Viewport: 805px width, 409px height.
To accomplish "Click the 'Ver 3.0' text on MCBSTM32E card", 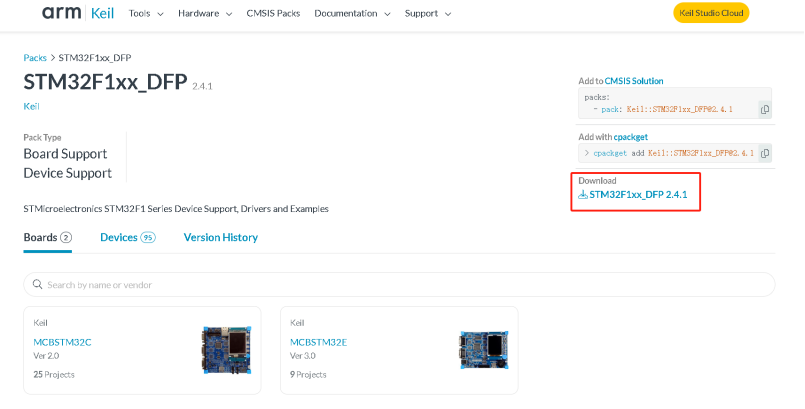I will 303,356.
